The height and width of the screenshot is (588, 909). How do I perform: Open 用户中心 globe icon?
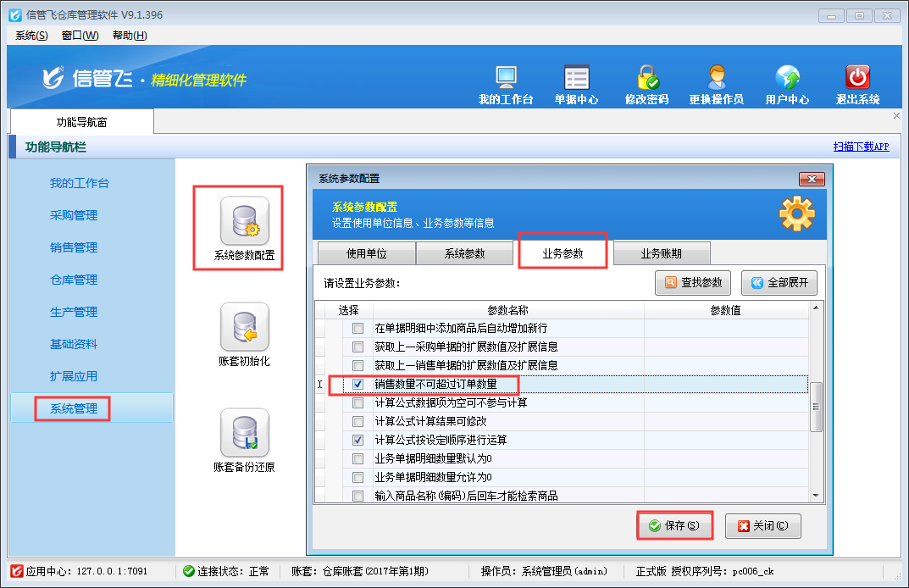pyautogui.click(x=787, y=78)
